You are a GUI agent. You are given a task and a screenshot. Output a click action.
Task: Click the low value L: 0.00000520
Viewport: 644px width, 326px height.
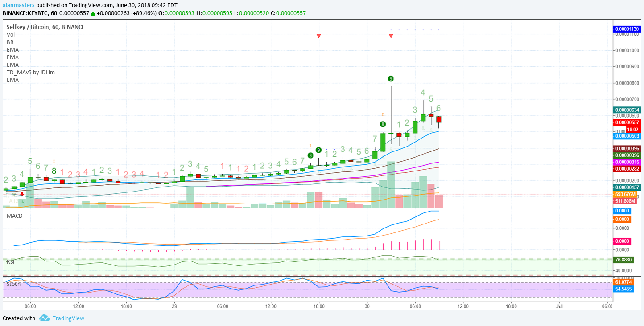(x=251, y=13)
